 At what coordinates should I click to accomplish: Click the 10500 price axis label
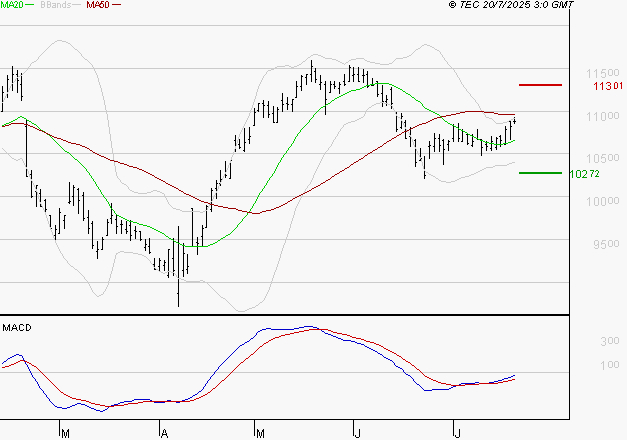(x=603, y=158)
